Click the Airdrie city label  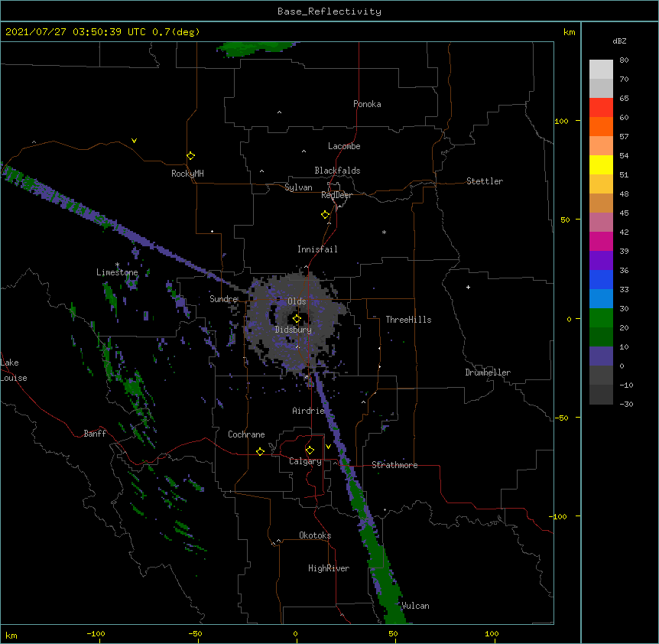tap(308, 411)
